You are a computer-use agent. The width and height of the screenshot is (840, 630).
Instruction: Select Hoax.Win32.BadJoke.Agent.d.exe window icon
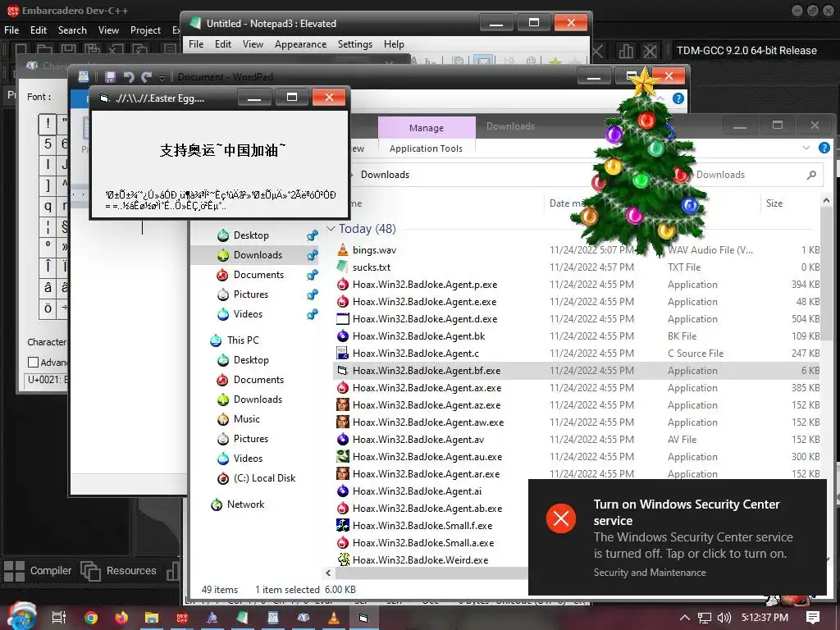click(343, 319)
